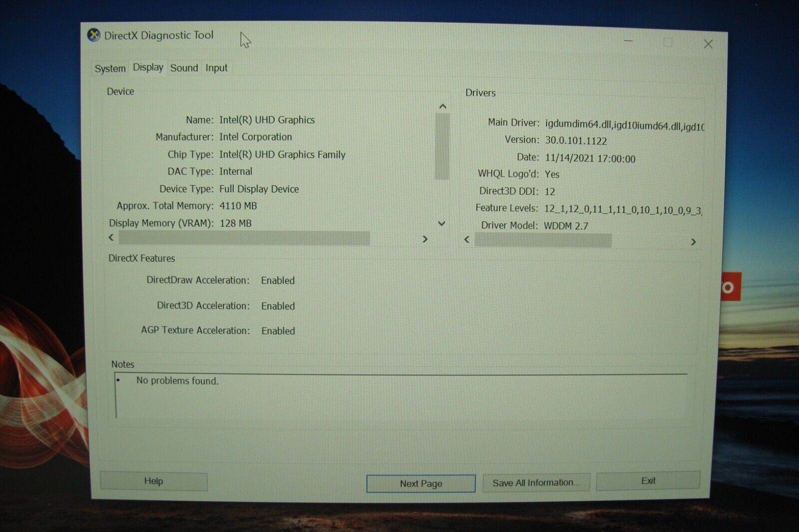
Task: Click the Device horizontal scrollbar thumb
Action: 244,238
